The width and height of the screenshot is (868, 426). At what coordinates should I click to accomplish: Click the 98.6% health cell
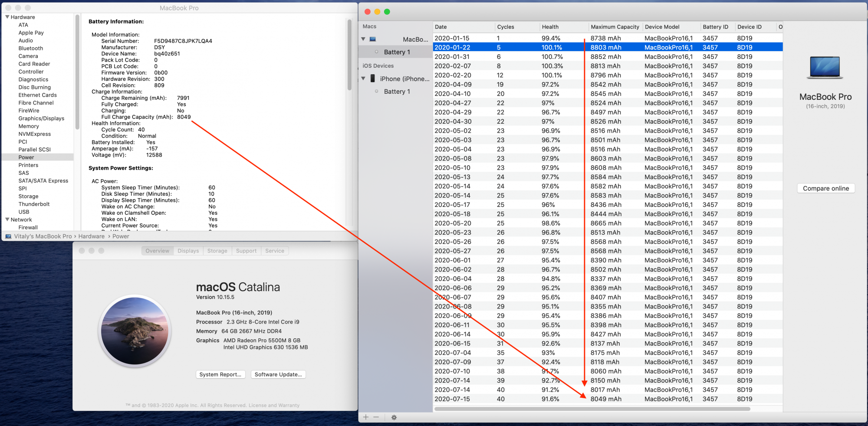pos(551,223)
